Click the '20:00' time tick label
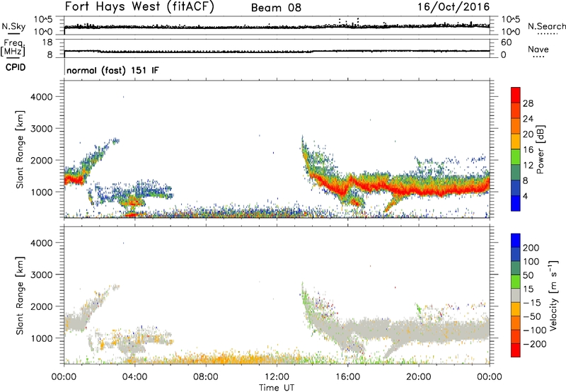The width and height of the screenshot is (566, 392). [419, 377]
